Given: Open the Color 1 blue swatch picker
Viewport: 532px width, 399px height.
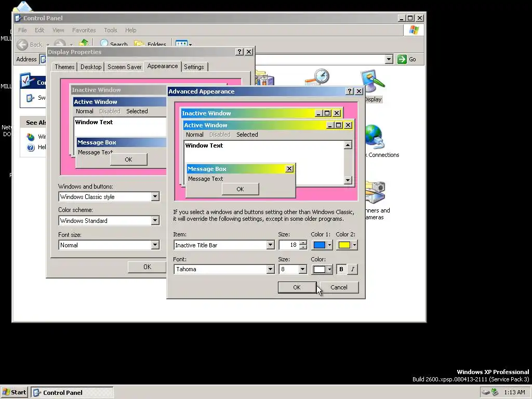Looking at the screenshot, I should pyautogui.click(x=322, y=245).
